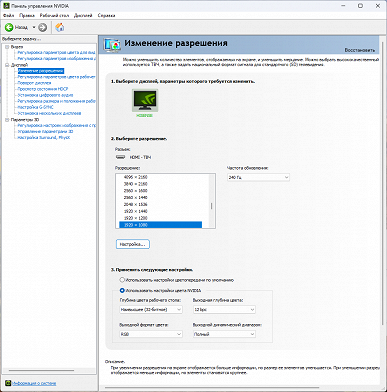Open the Файл menu
This screenshot has height=392, width=387.
click(9, 15)
